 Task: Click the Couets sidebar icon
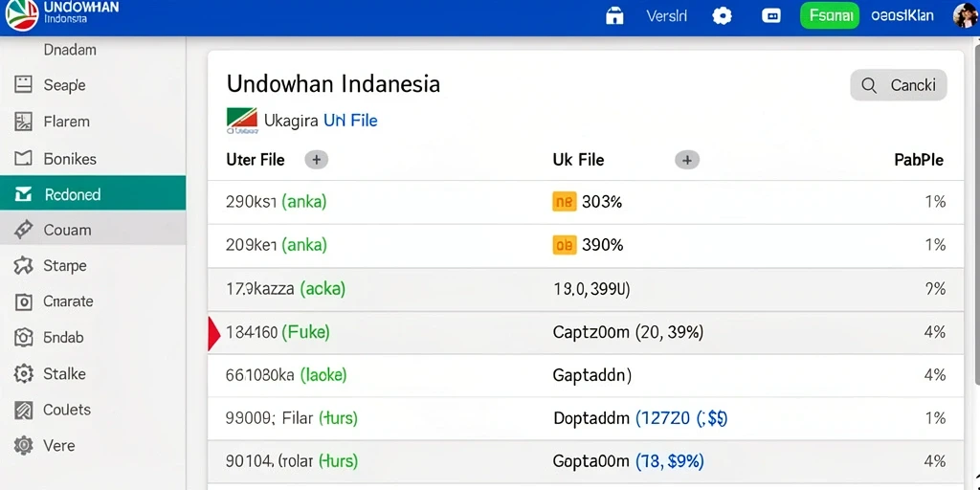23,410
